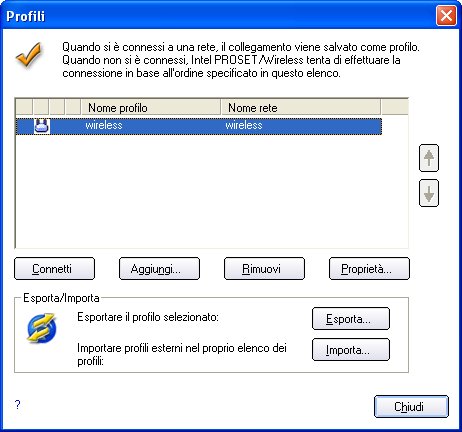Click the orange checkmark icon
Image resolution: width=462 pixels, height=432 pixels.
(x=29, y=54)
